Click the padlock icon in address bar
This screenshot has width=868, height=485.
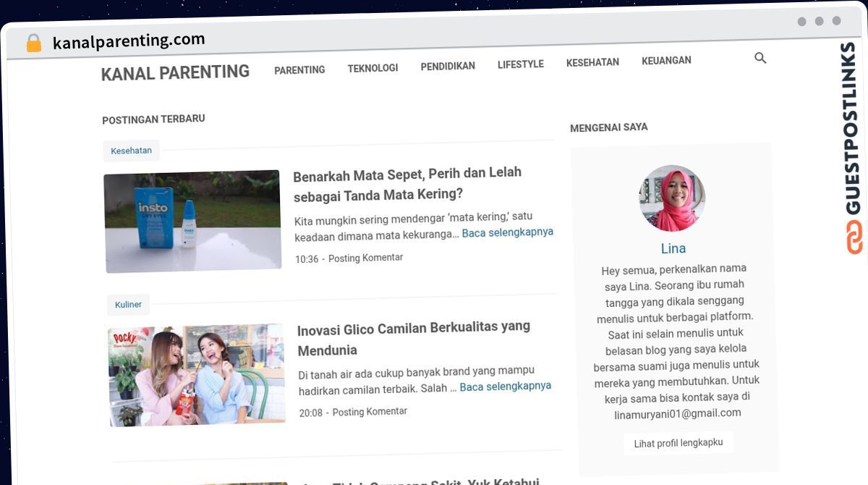coord(33,43)
